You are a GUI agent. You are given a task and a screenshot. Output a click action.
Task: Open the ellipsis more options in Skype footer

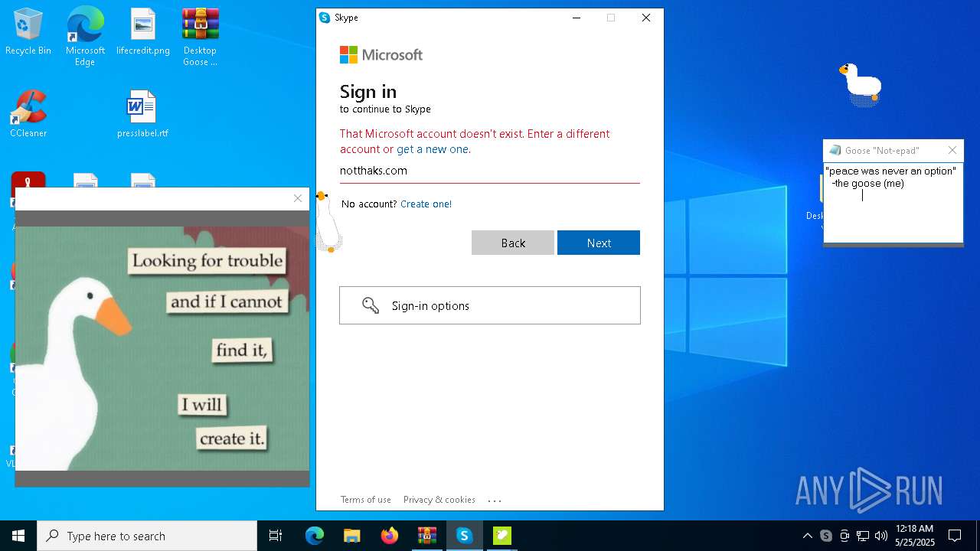pos(495,500)
